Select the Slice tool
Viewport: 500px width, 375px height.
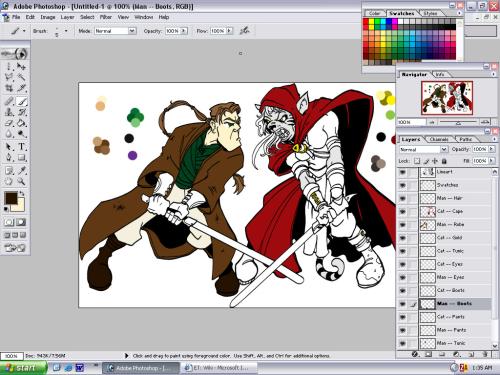(x=21, y=88)
